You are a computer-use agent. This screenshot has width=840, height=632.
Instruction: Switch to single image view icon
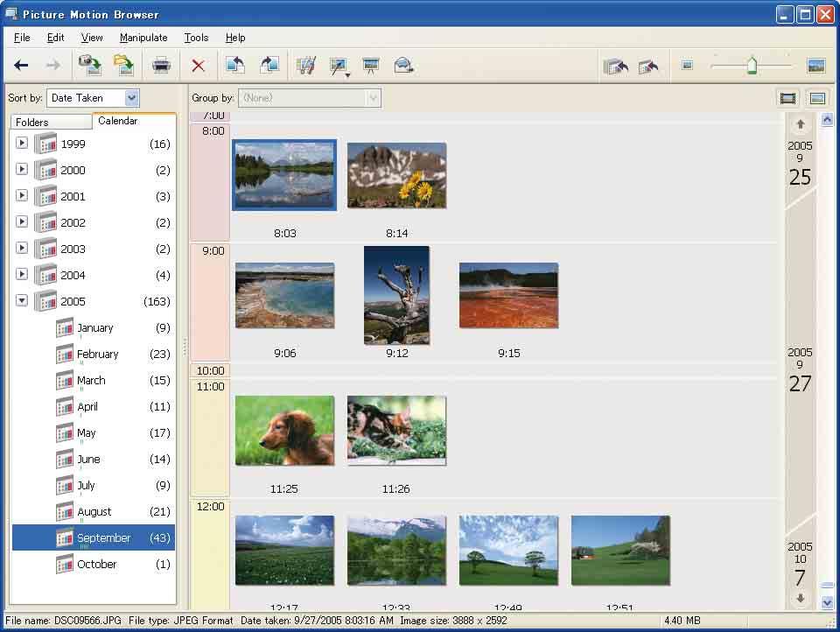(817, 98)
